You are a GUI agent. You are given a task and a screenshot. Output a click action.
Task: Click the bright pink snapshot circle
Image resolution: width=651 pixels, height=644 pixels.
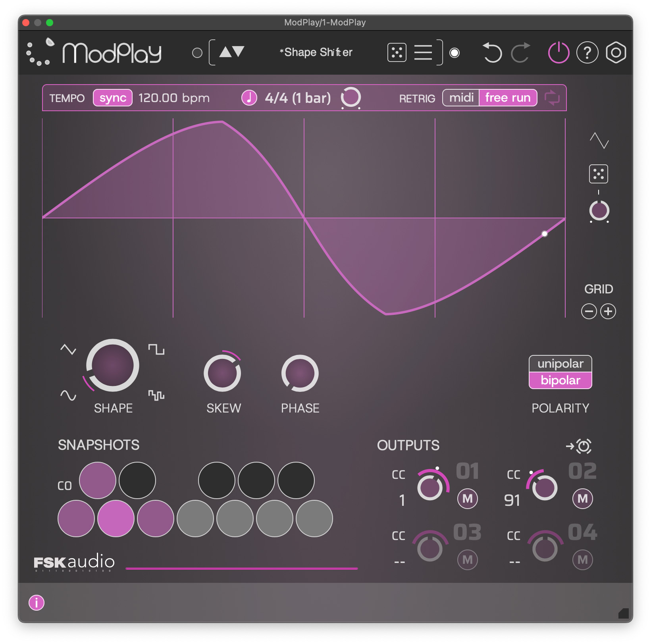[x=116, y=519]
